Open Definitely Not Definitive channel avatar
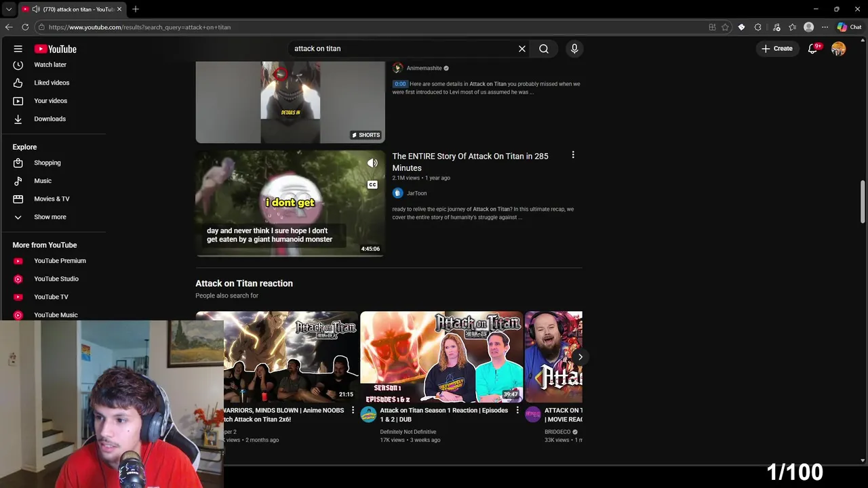This screenshot has width=868, height=488. pos(368,414)
